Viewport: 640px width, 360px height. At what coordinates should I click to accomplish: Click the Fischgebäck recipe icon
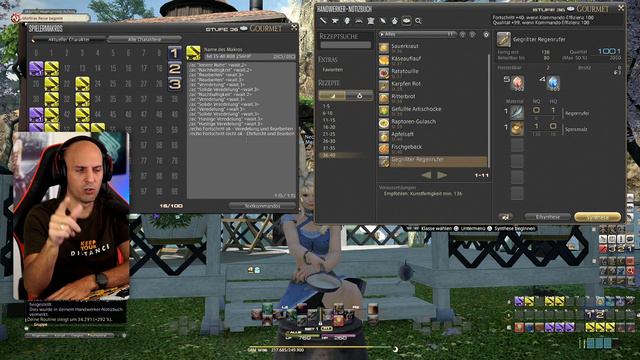384,149
